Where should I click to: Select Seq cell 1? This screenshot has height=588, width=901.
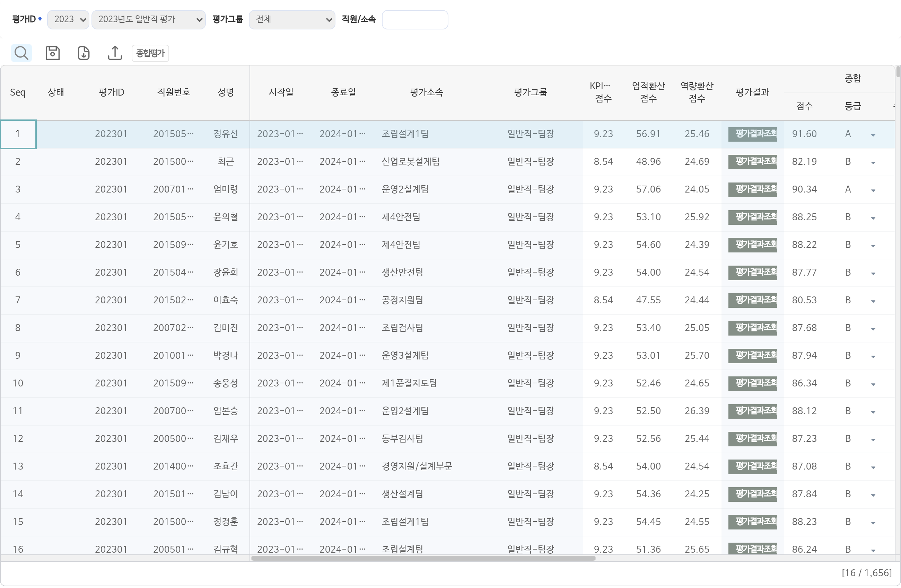(x=18, y=134)
